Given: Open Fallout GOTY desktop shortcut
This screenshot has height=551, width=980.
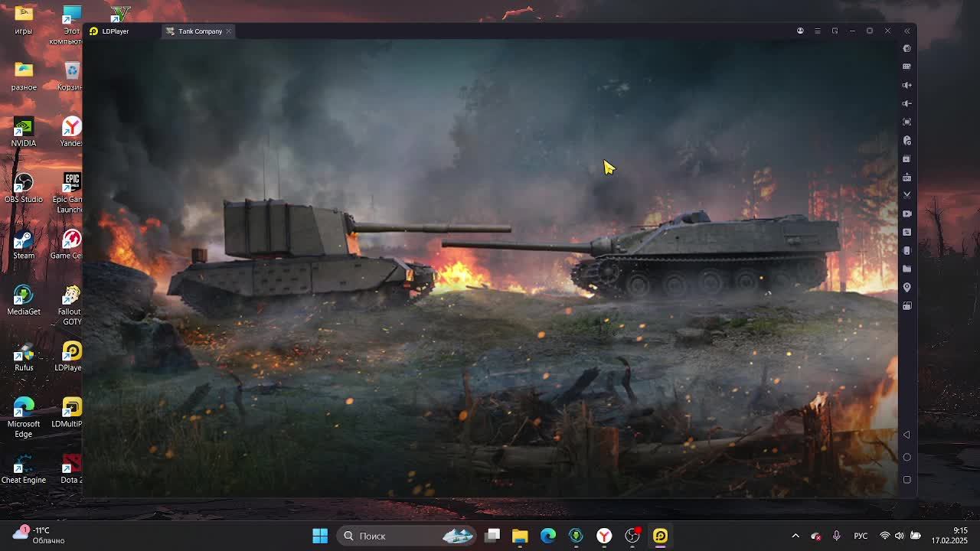Looking at the screenshot, I should (71, 305).
